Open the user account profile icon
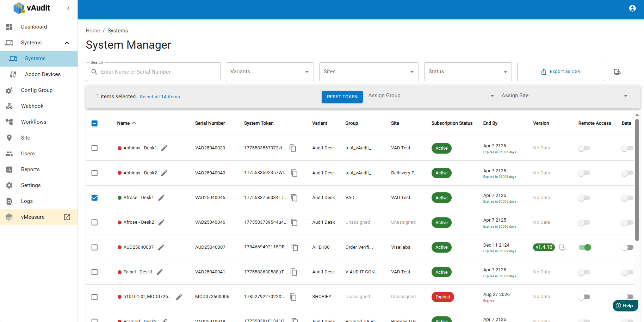Viewport: 644px width, 322px height. pyautogui.click(x=632, y=8)
